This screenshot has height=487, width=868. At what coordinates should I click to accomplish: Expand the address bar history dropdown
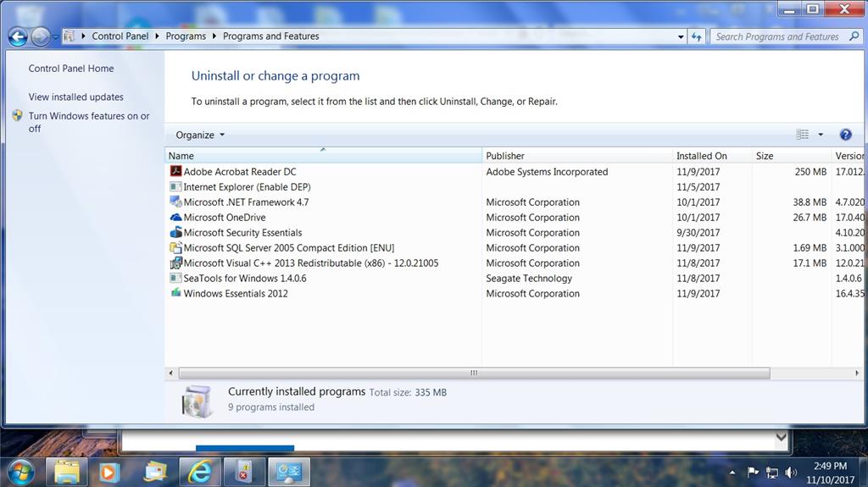click(x=681, y=36)
